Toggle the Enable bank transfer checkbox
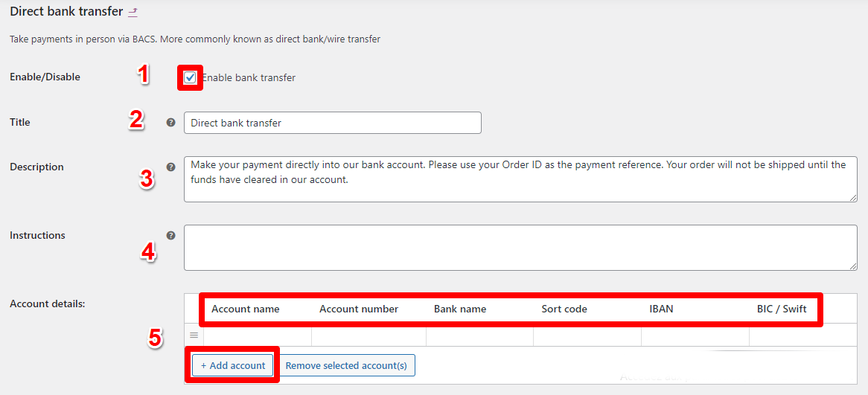Screen dimensions: 868x395 point(191,77)
